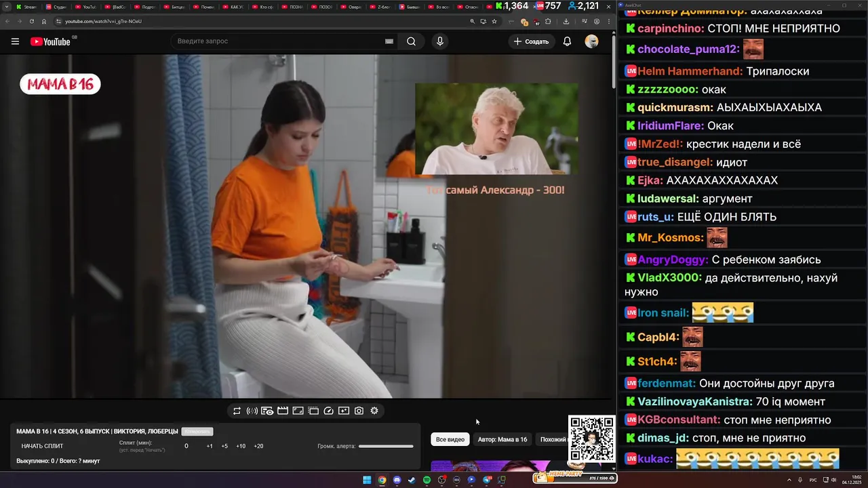Open the browser downloads icon
Screen dimensions: 868x488
(x=566, y=21)
